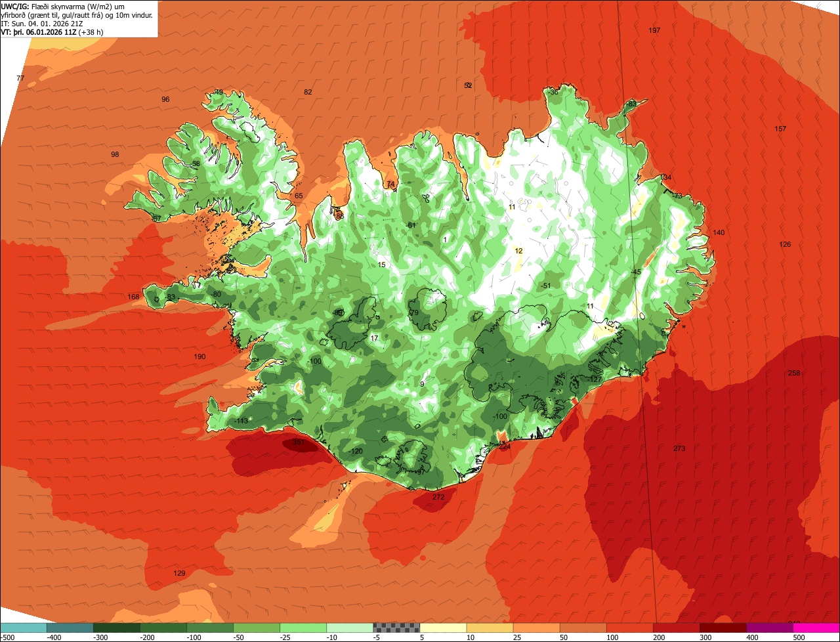This screenshot has width=840, height=642.
Task: Click the map value '58' on the Westfjords
Action: pos(196,163)
